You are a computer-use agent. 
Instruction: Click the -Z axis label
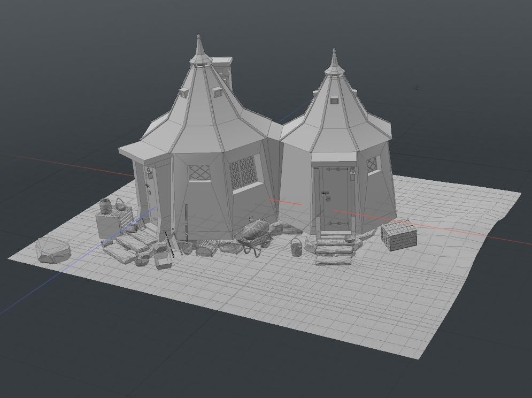(416, 88)
